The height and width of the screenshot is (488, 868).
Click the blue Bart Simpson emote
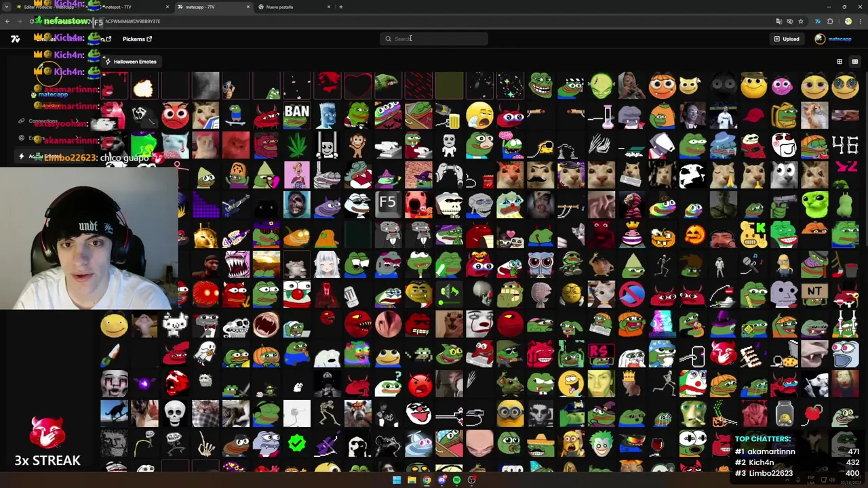tap(327, 115)
